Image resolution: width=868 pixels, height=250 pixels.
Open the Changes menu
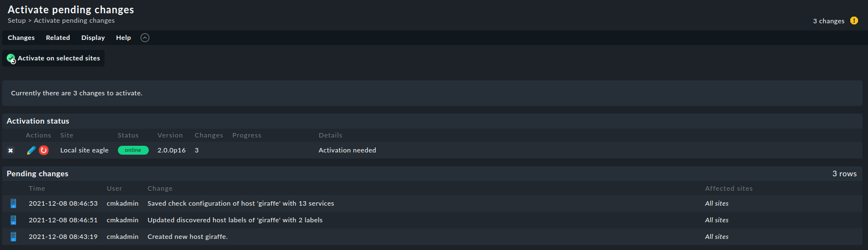[x=21, y=38]
